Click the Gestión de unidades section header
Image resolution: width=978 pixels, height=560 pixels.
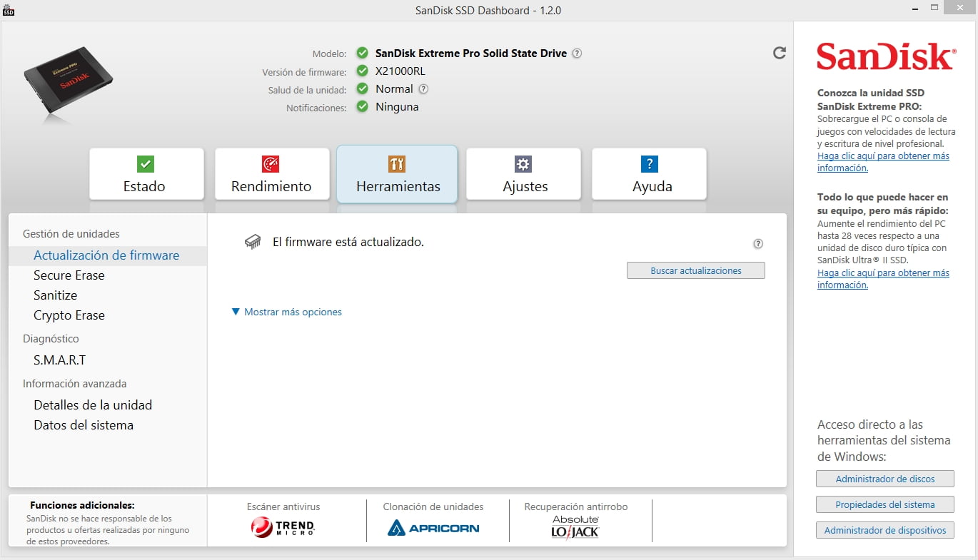point(71,234)
